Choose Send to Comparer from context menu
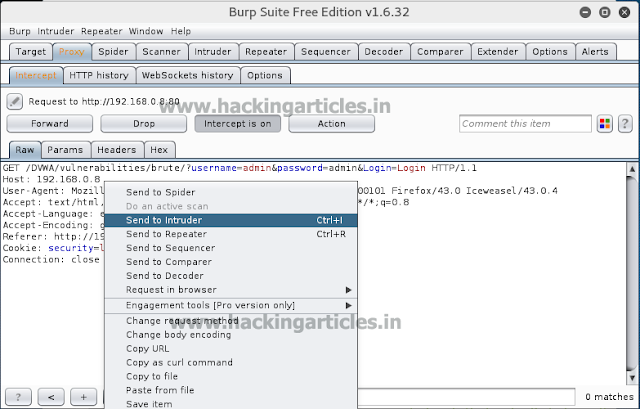 point(231,262)
